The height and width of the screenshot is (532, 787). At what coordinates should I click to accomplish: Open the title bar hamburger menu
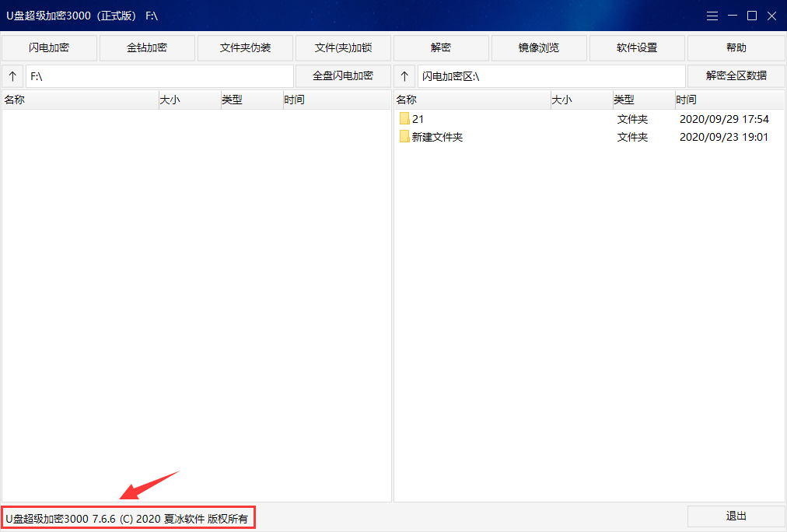pos(712,16)
